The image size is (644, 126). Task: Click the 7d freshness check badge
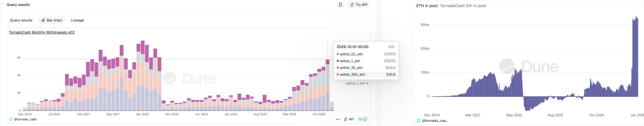click(x=362, y=119)
